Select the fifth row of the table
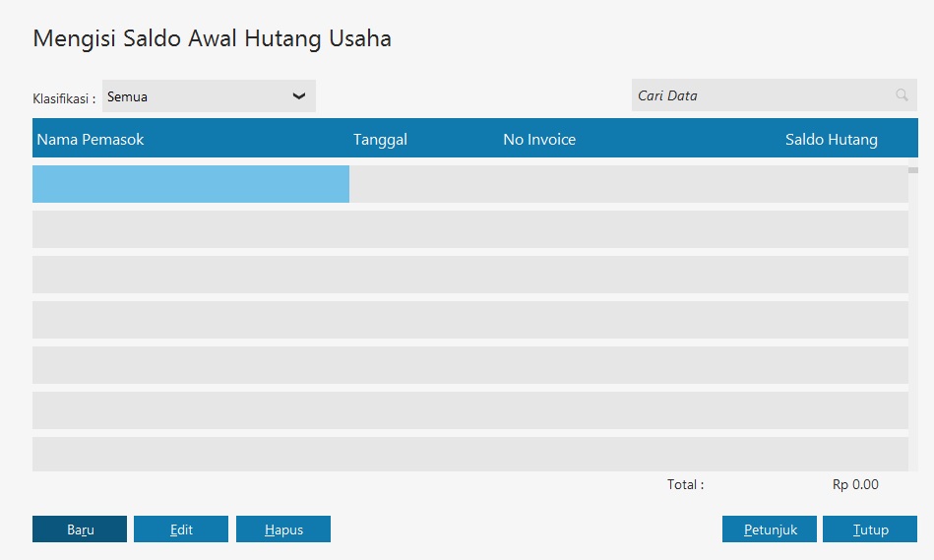Viewport: 934px width, 560px height. pos(469,365)
